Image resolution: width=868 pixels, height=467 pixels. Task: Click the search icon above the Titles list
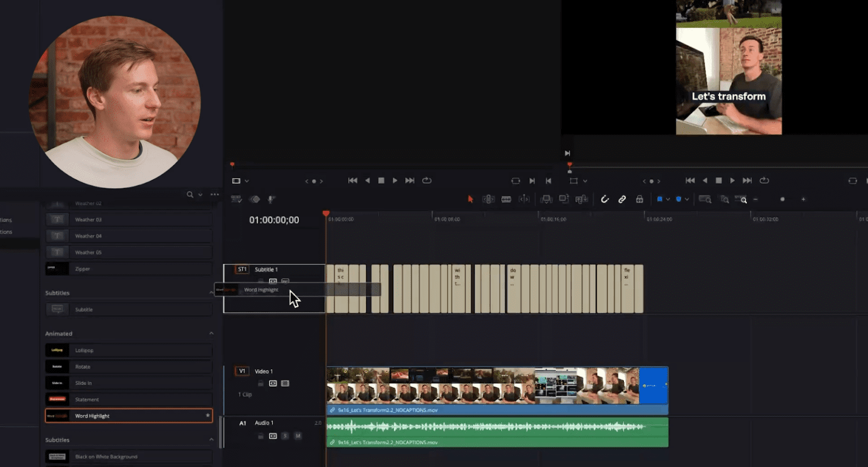coord(190,194)
